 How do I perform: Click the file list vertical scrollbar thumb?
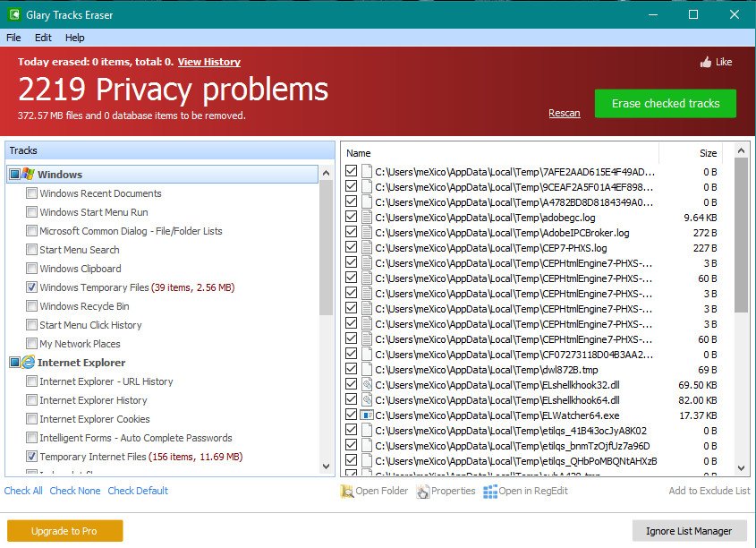(x=741, y=235)
